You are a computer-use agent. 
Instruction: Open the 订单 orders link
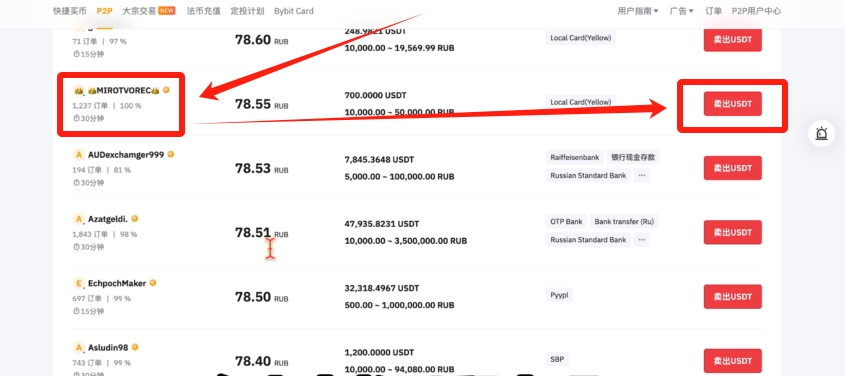point(714,11)
